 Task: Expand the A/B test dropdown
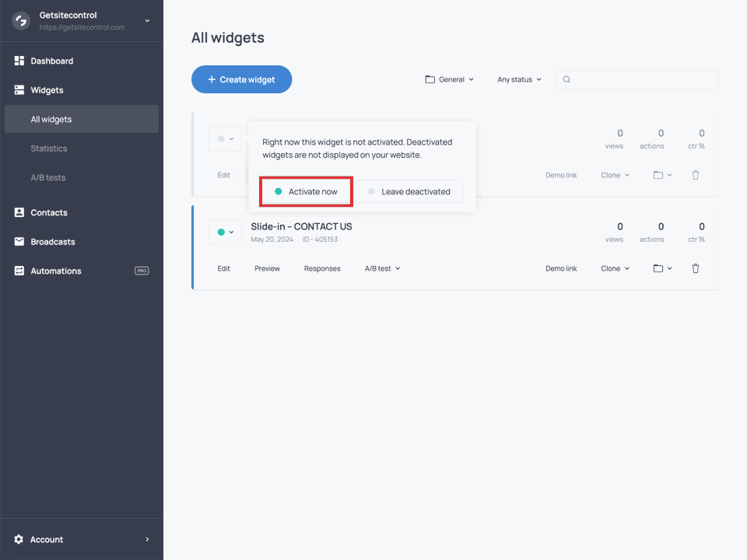coord(382,268)
